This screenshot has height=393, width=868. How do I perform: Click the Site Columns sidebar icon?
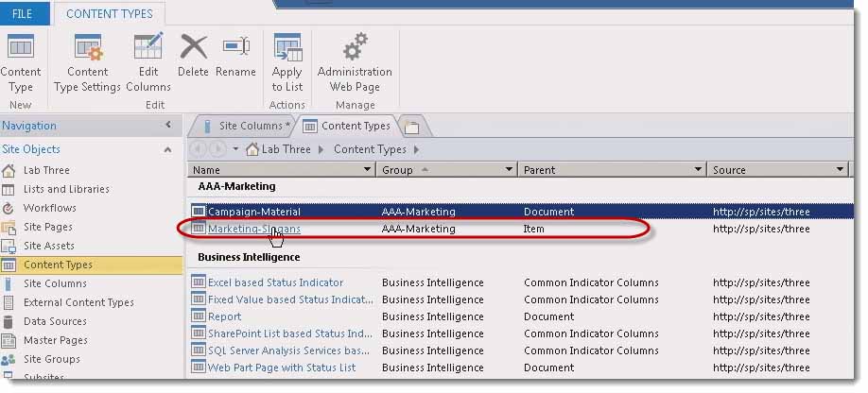click(9, 283)
